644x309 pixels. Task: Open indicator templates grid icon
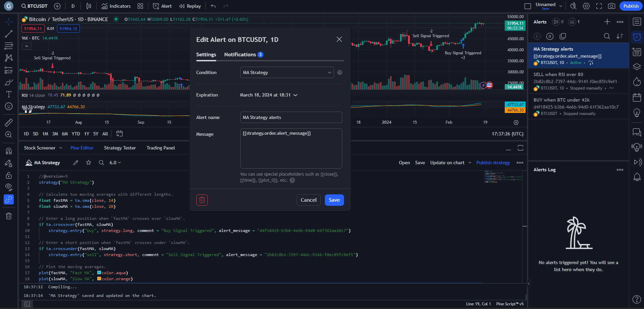coord(140,6)
